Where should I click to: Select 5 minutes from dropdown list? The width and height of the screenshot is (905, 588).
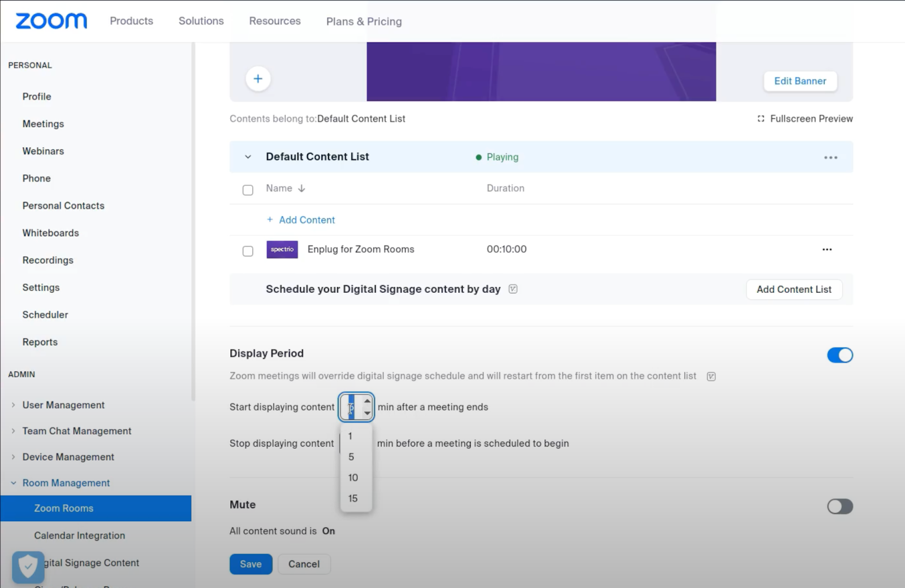point(356,457)
